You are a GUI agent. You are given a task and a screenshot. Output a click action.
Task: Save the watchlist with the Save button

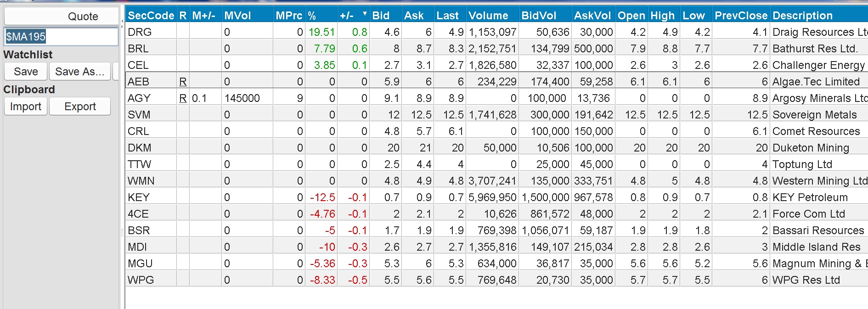[x=26, y=71]
